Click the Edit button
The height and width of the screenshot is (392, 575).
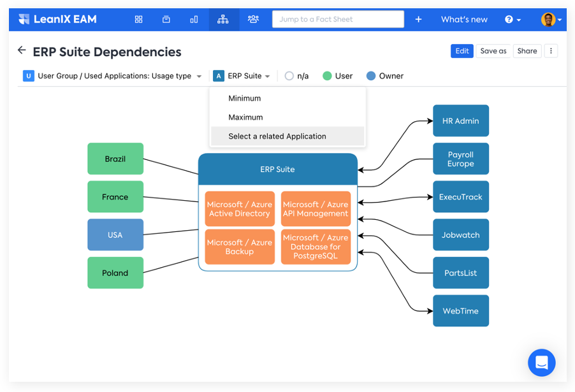[462, 51]
